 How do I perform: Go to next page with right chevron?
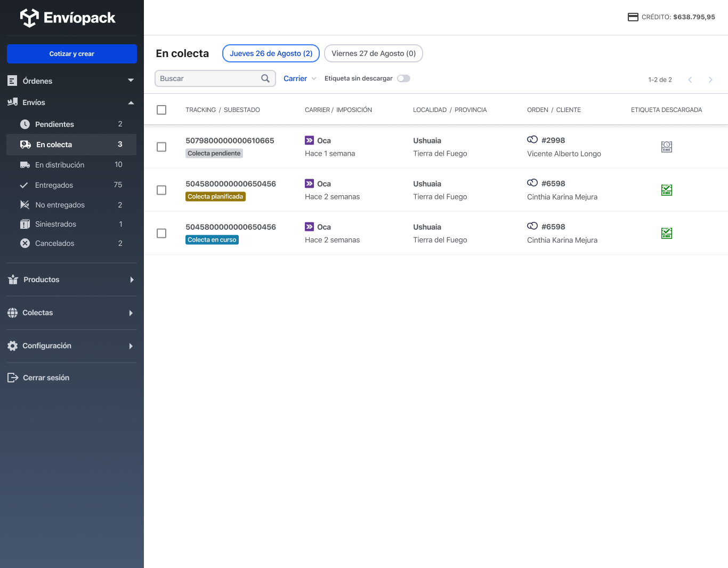pos(710,79)
